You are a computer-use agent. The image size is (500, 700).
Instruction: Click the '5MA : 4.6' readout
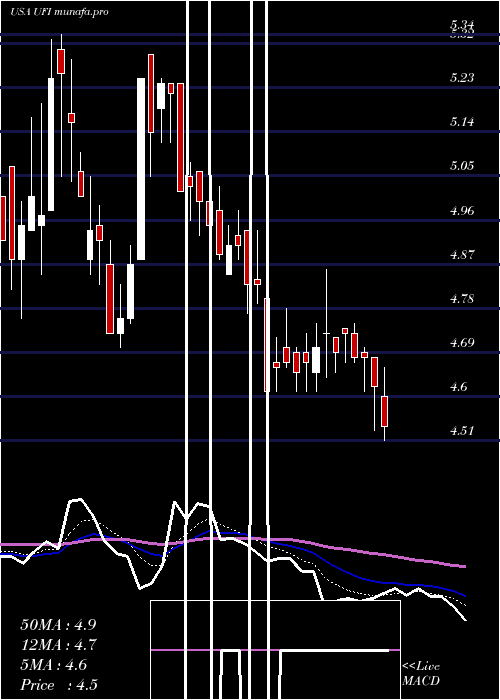coord(54,665)
